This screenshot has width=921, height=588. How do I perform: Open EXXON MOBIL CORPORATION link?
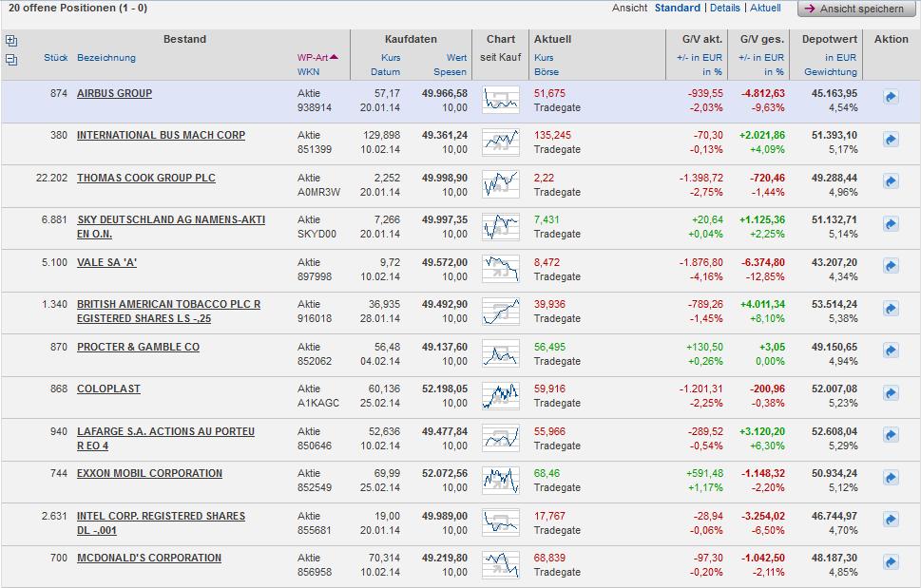pyautogui.click(x=150, y=473)
